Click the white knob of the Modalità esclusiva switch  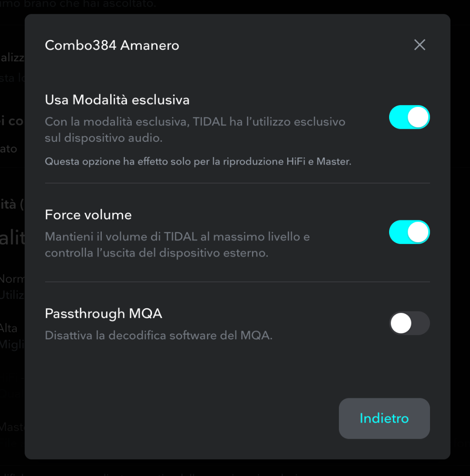click(418, 117)
